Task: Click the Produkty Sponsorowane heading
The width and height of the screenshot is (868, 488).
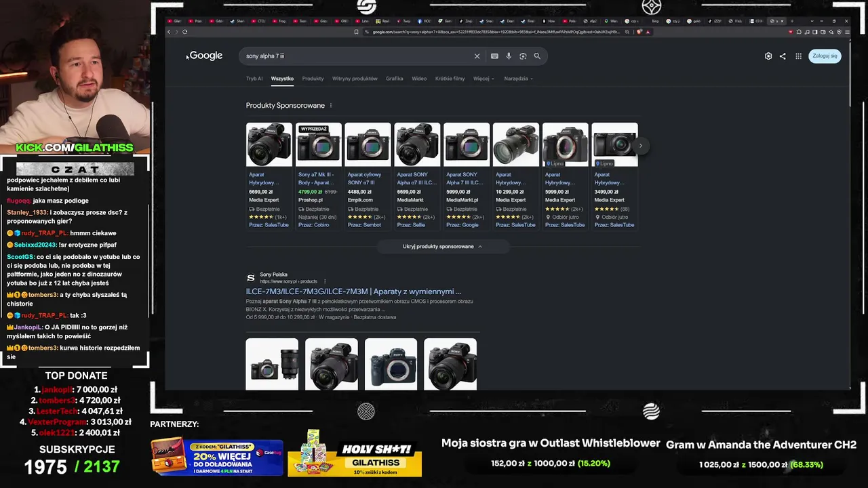Action: coord(285,106)
